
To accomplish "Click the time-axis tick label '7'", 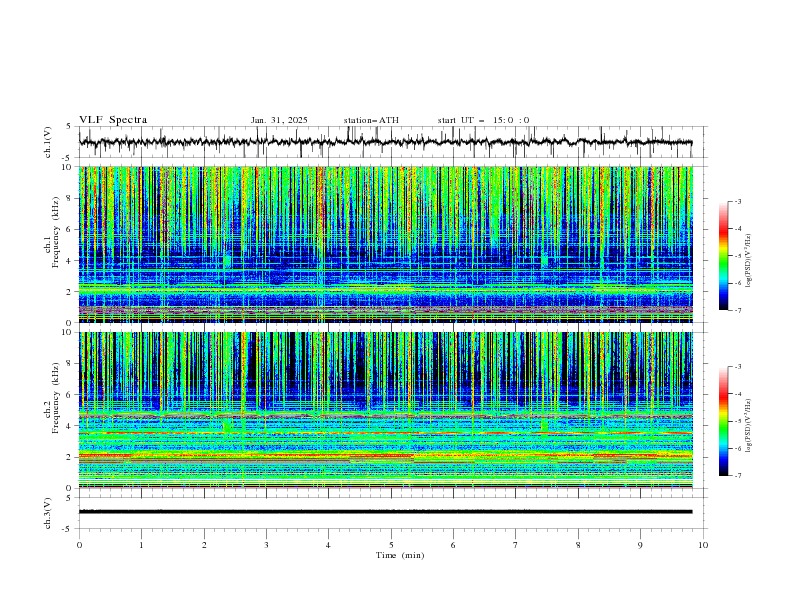I will click(x=516, y=545).
